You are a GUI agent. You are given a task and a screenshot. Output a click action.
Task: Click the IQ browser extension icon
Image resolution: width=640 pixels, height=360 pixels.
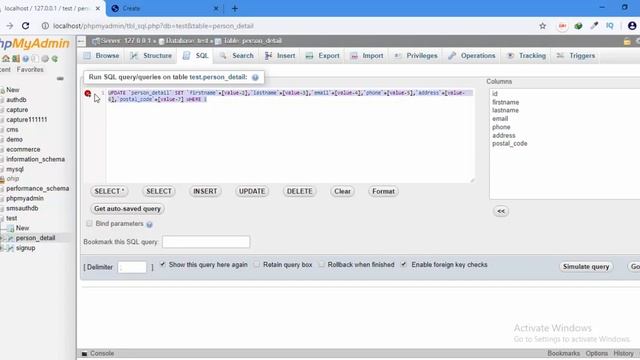pos(610,26)
